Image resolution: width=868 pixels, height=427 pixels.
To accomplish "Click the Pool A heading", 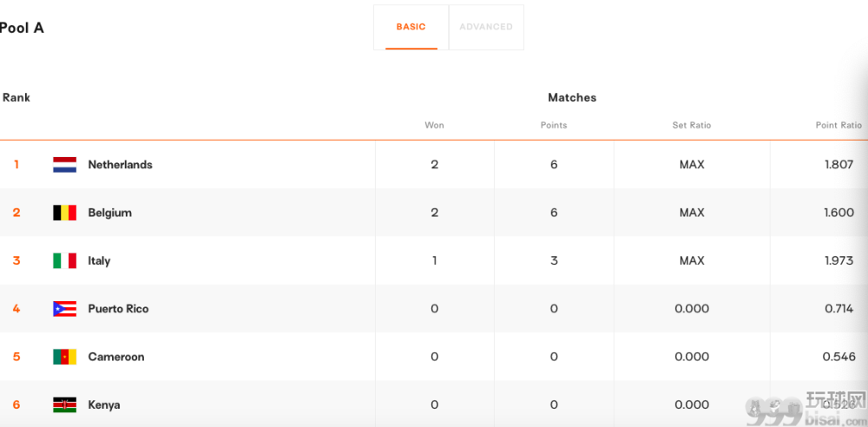I will tap(22, 28).
